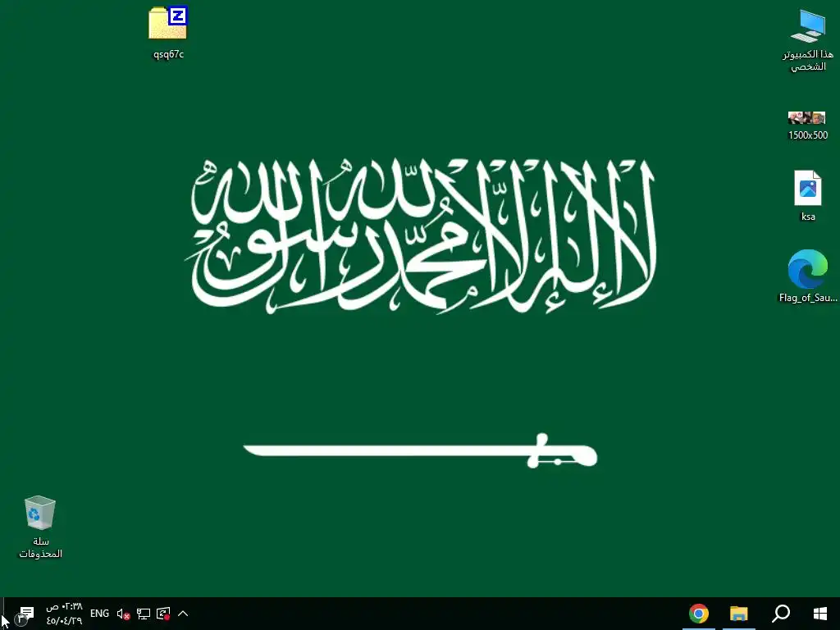
Task: Open the qsq67c zip folder icon
Action: (168, 23)
